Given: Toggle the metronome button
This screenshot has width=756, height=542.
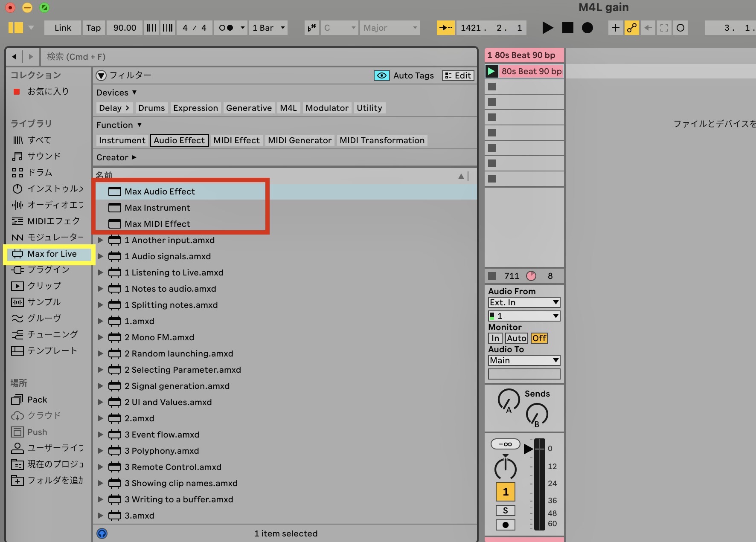Looking at the screenshot, I should 226,28.
